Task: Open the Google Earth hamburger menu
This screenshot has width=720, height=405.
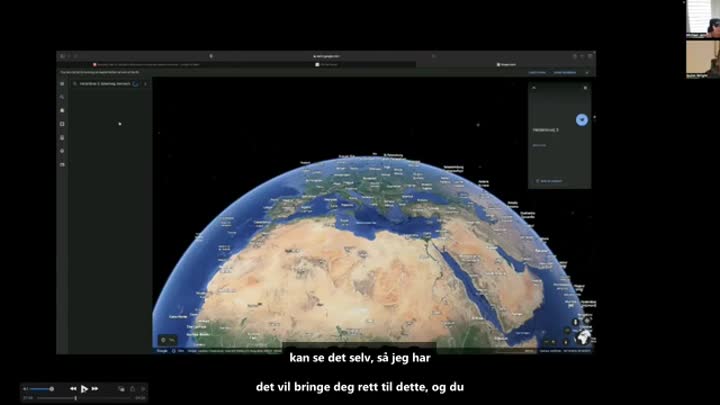Action: pos(62,84)
